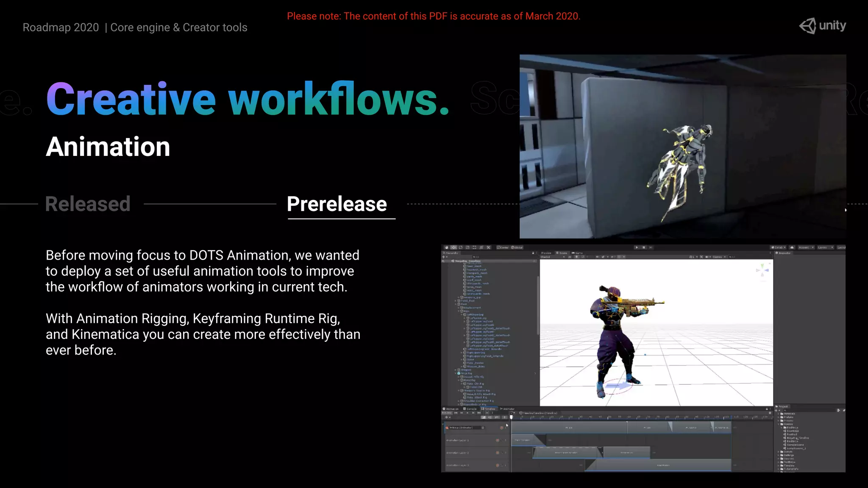
Task: Jump to Timeline end button
Action: coord(479,413)
